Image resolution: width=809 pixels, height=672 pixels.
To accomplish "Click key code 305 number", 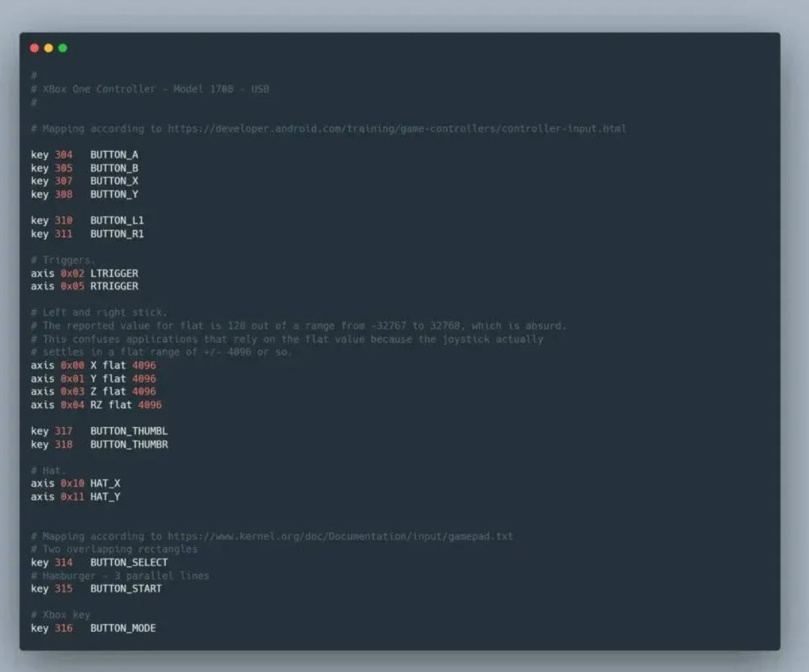I will pos(64,168).
